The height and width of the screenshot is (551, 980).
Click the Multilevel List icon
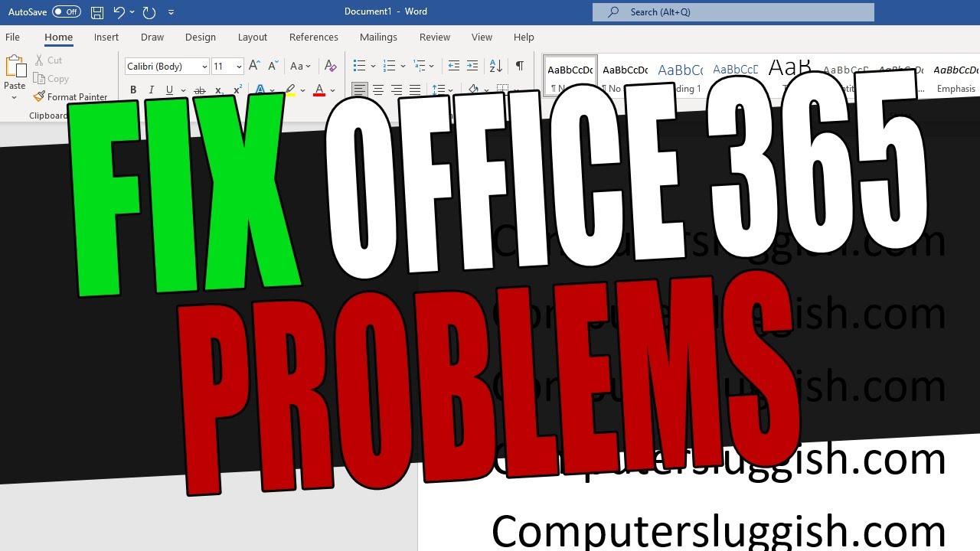(x=420, y=67)
